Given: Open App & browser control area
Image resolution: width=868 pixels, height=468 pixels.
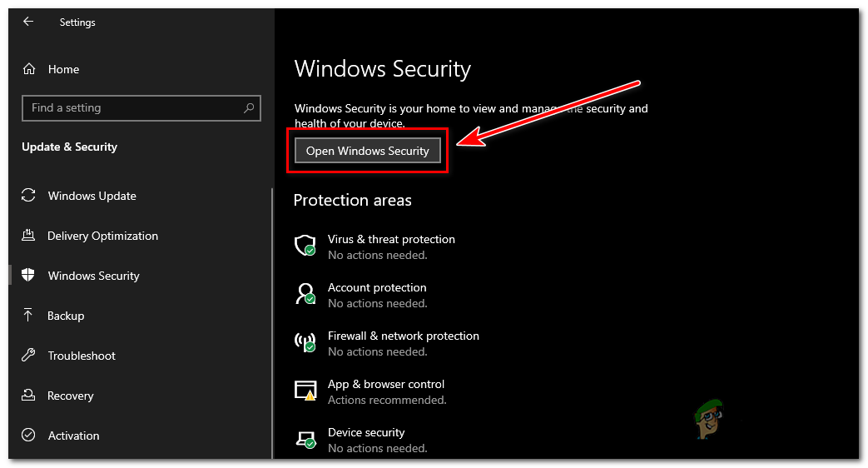Looking at the screenshot, I should point(386,384).
